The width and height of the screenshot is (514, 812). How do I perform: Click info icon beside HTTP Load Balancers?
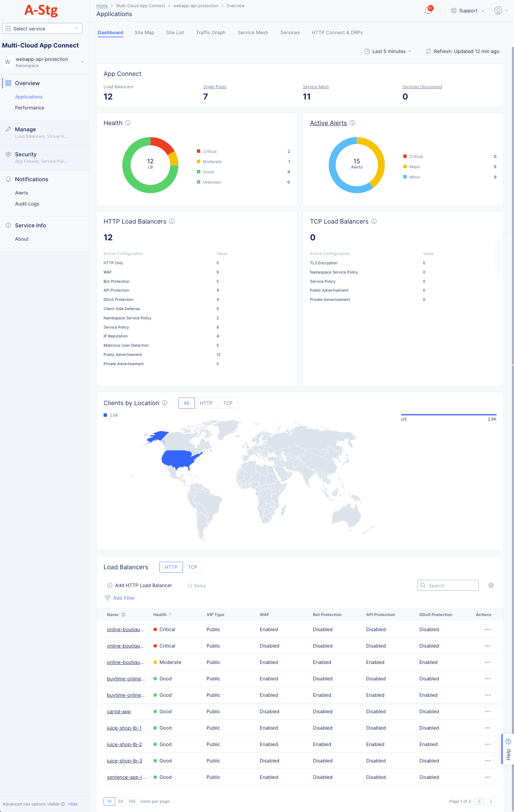(x=172, y=221)
